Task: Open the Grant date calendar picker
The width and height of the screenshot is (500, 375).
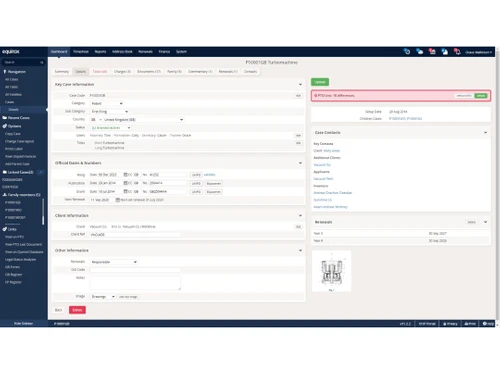Action: [125, 191]
